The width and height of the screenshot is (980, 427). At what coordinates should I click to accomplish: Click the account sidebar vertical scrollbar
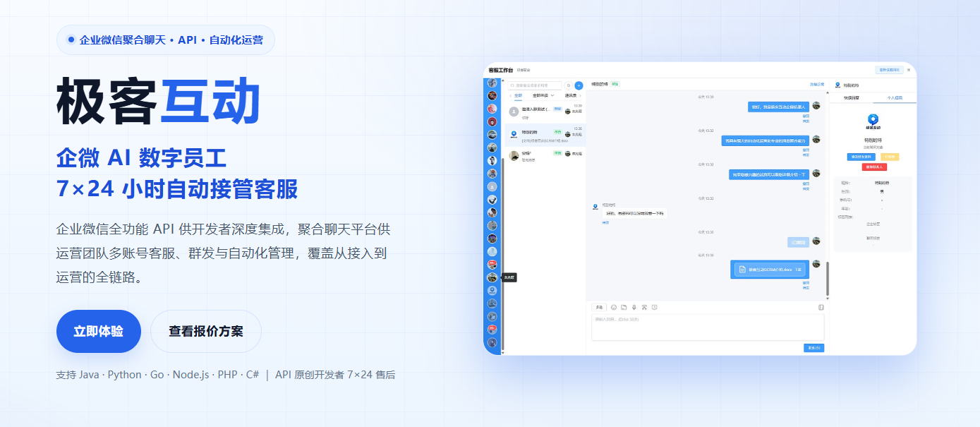[503, 255]
